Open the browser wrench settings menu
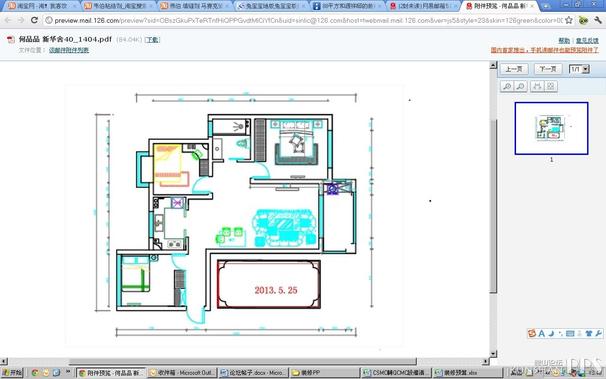This screenshot has height=379, width=606. [597, 20]
